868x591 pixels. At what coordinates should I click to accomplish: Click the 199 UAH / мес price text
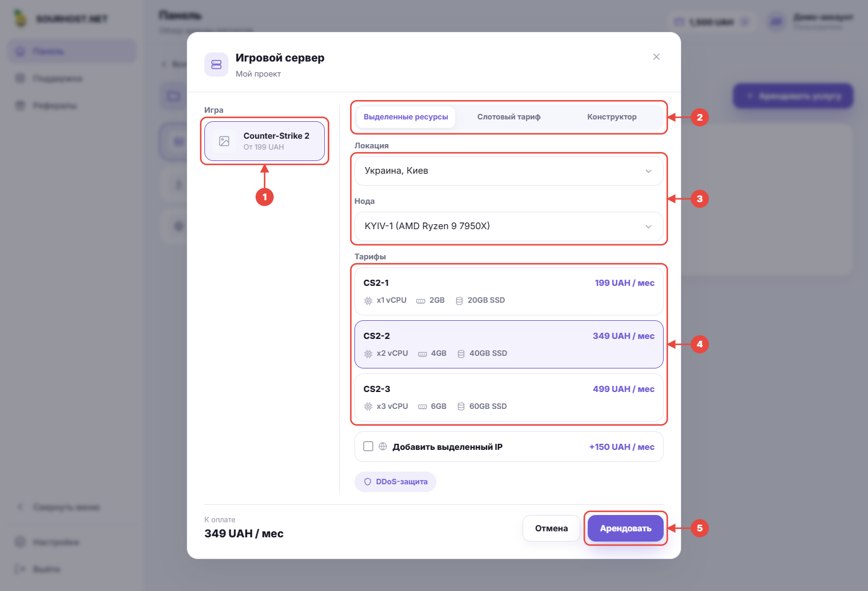(624, 283)
